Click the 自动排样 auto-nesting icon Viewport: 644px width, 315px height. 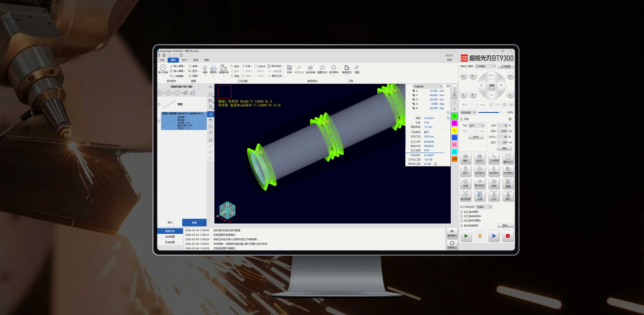[x=310, y=68]
